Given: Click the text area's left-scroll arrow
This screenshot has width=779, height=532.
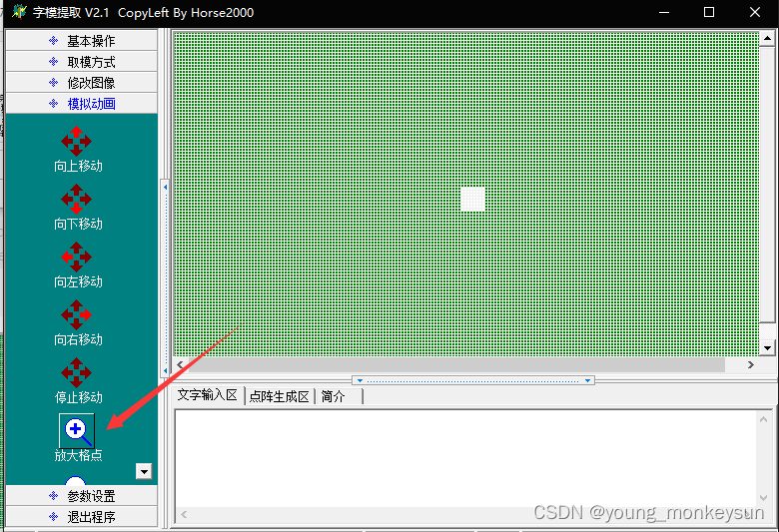Looking at the screenshot, I should click(185, 515).
